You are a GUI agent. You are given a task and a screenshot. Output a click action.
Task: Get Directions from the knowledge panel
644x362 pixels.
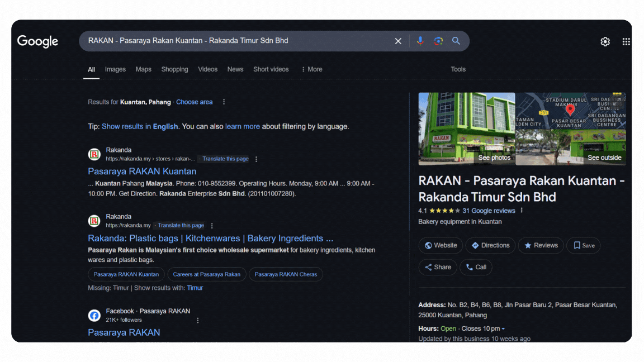click(x=490, y=245)
